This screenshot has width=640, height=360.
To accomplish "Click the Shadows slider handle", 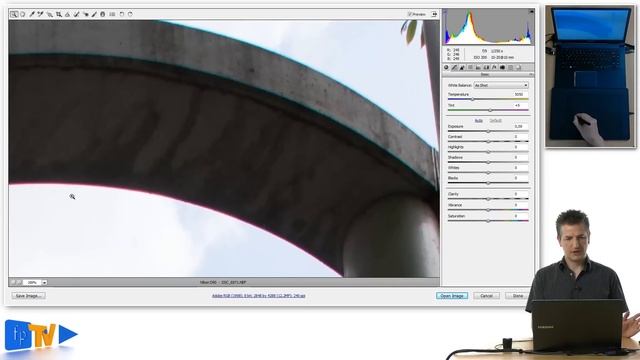I will (488, 162).
